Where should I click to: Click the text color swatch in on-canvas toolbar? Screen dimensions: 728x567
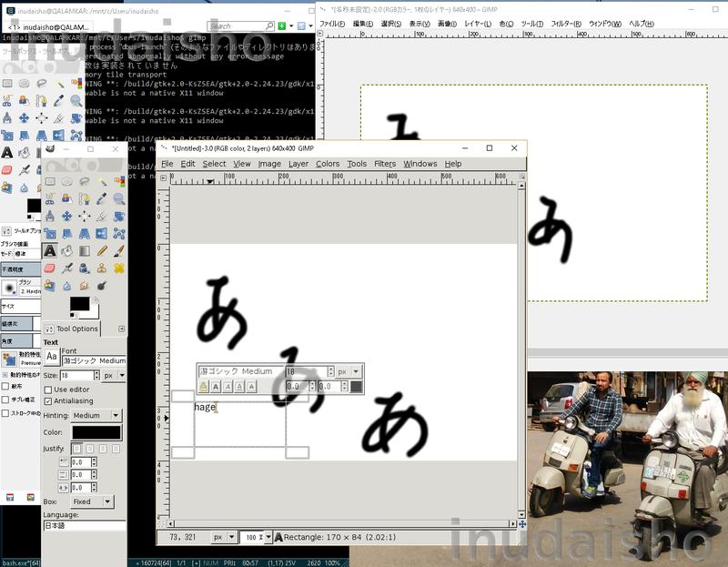click(x=356, y=387)
